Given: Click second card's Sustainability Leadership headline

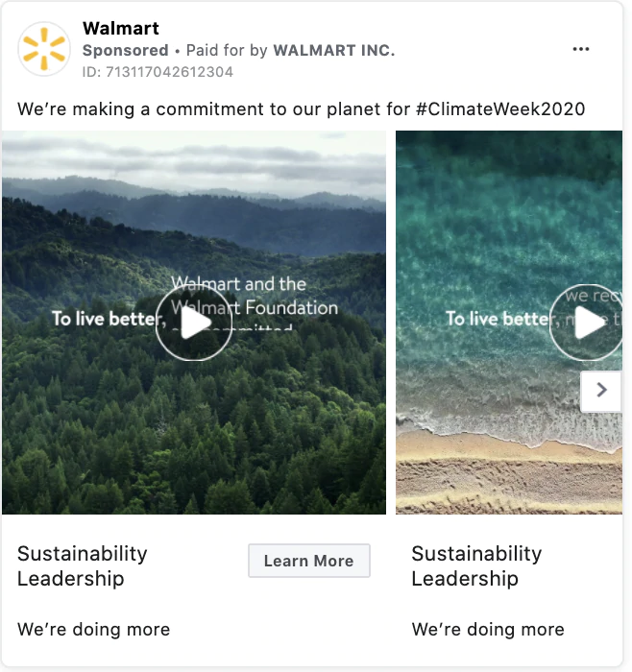Looking at the screenshot, I should [x=476, y=566].
